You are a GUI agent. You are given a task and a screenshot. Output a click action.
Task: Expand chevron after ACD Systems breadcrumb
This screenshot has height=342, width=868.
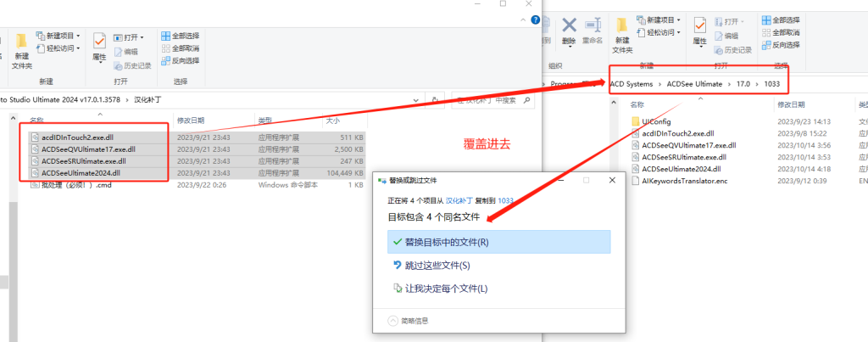click(x=659, y=84)
